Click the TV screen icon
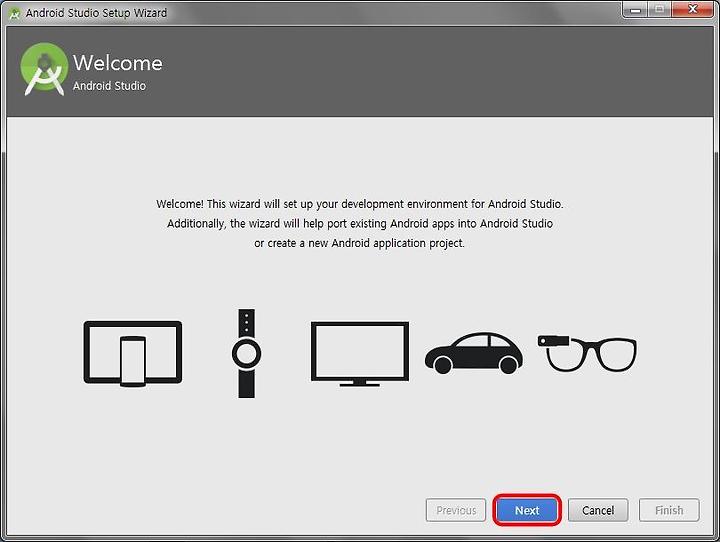Image resolution: width=720 pixels, height=542 pixels. click(x=360, y=354)
